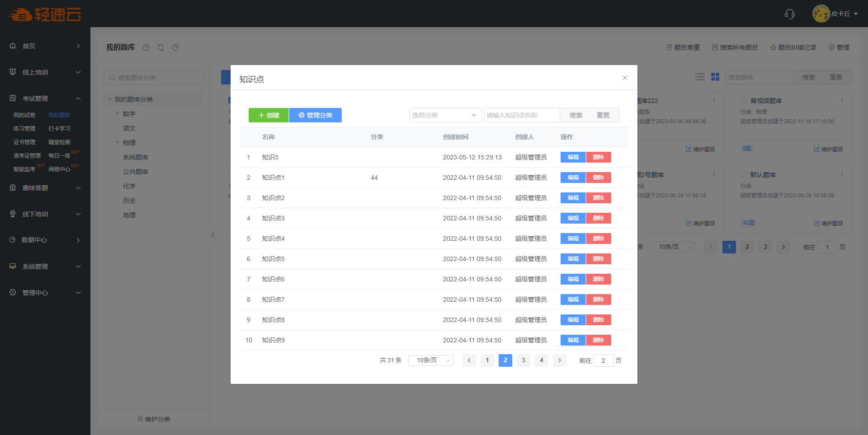868x435 pixels.
Task: Click the help question mark icon
Action: coord(146,47)
